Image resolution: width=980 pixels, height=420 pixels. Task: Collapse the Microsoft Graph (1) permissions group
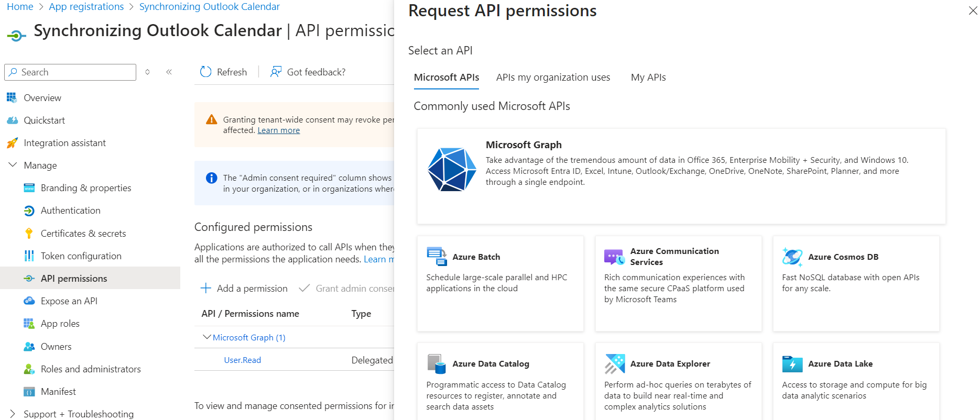pos(206,337)
